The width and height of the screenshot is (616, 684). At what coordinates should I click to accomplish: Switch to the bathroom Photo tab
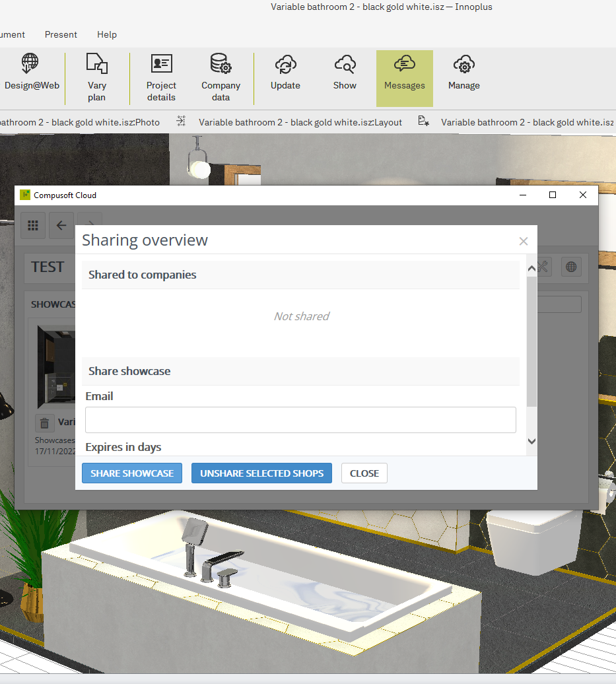[x=80, y=122]
